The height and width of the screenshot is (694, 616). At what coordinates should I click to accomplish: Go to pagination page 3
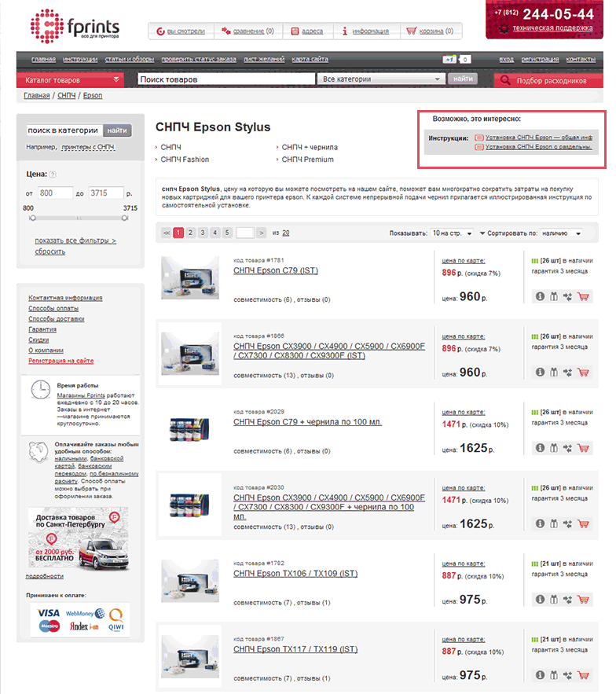pos(203,233)
